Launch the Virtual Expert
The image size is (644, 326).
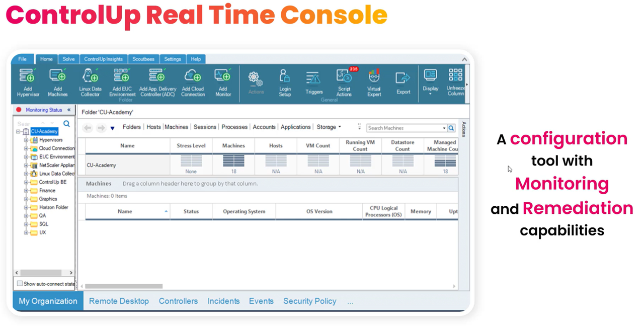pyautogui.click(x=374, y=83)
